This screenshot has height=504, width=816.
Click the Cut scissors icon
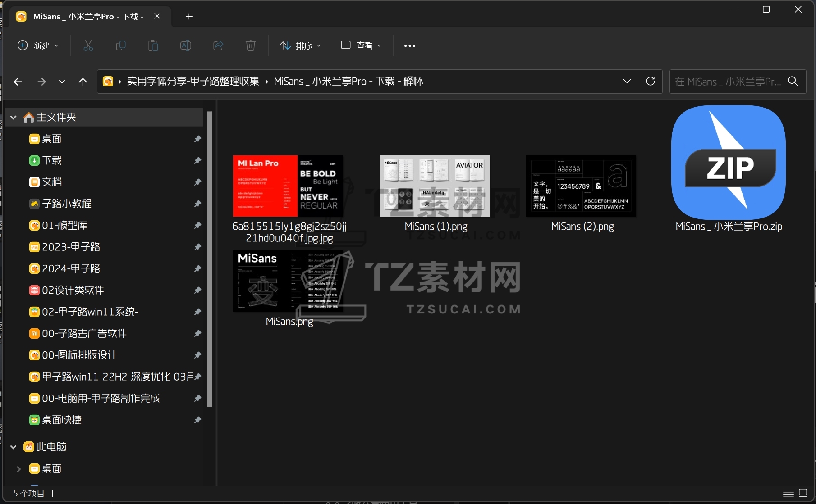point(88,45)
